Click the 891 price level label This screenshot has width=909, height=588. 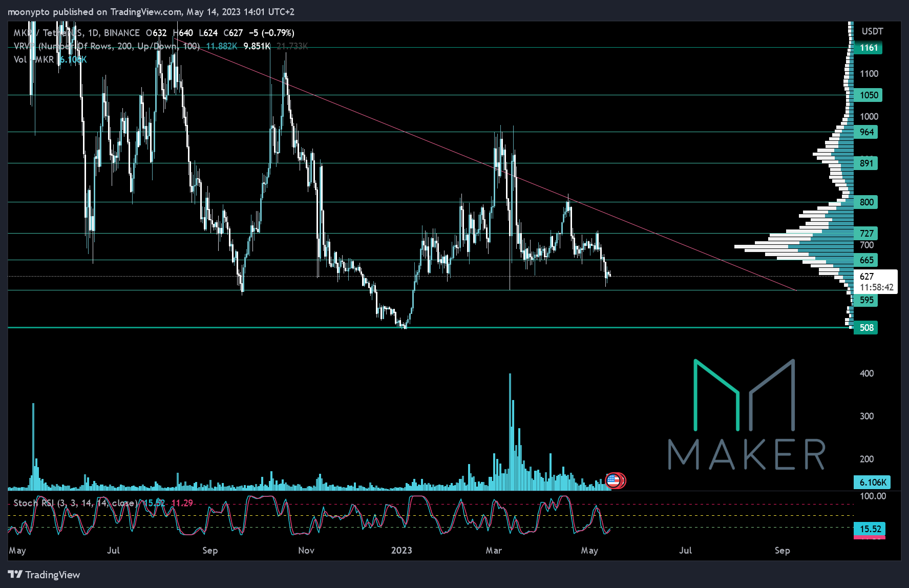click(x=866, y=163)
